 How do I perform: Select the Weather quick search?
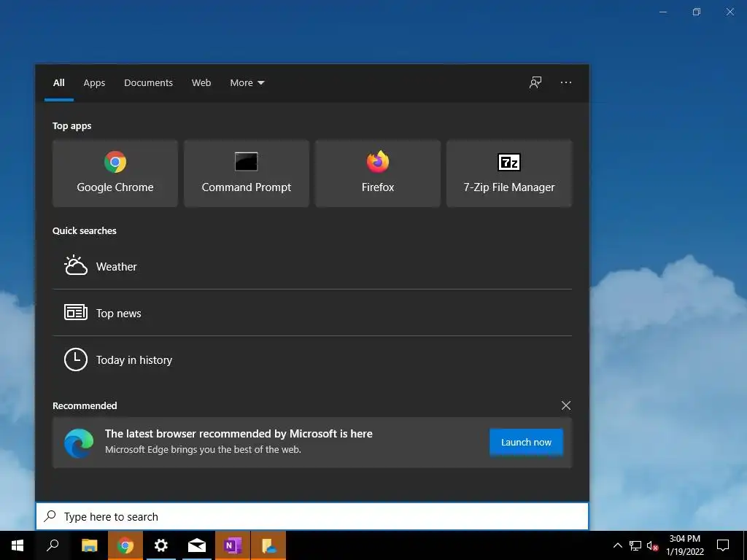point(312,266)
